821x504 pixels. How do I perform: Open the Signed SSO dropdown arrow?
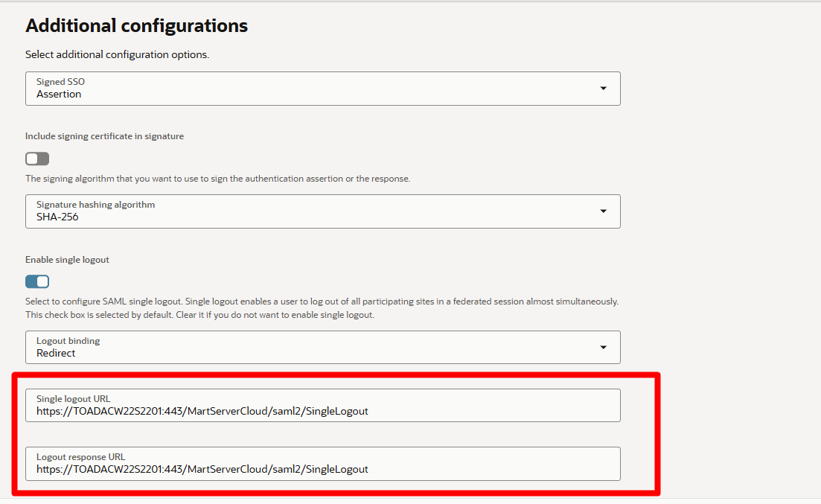coord(603,89)
